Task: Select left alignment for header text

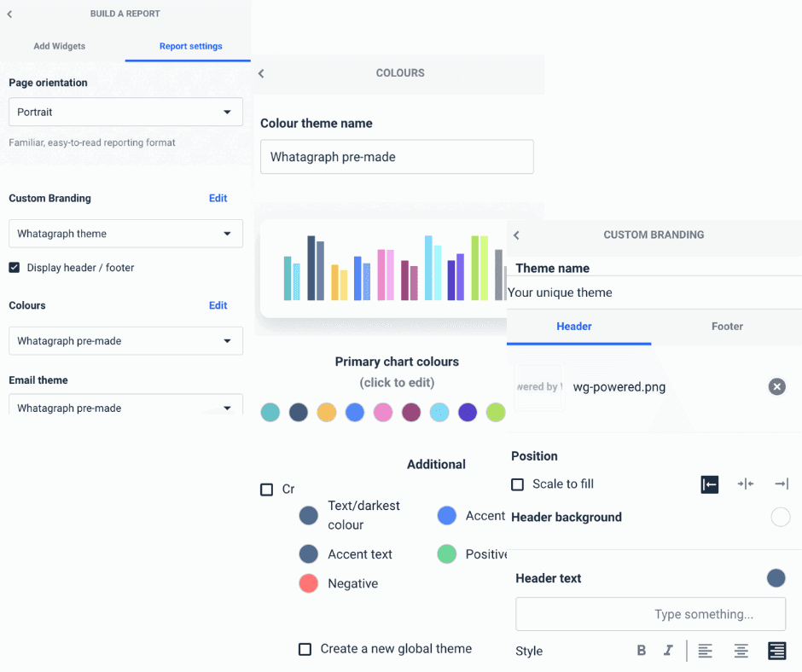Action: tap(705, 651)
